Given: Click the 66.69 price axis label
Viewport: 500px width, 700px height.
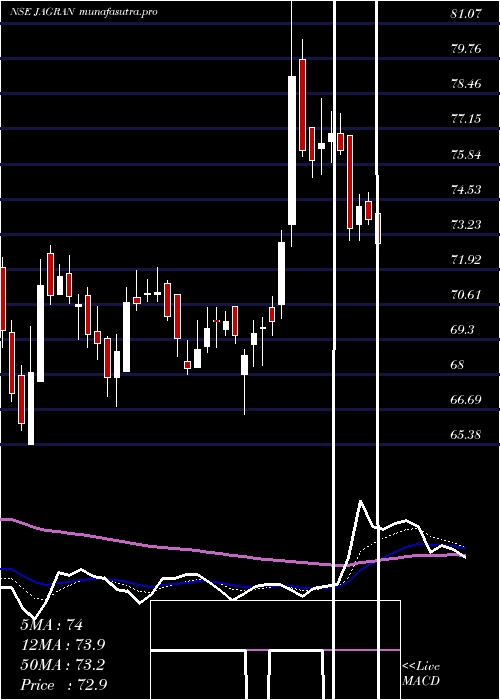Looking at the screenshot, I should click(466, 399).
